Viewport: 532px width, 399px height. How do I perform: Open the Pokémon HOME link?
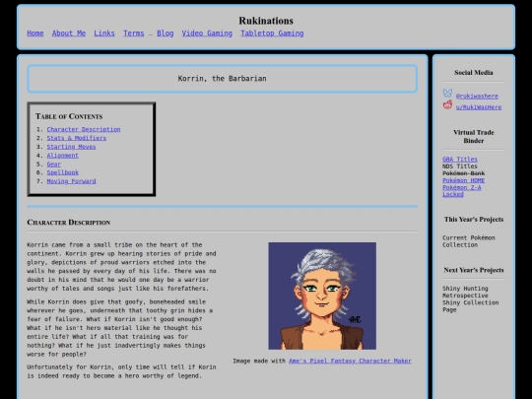(x=463, y=180)
